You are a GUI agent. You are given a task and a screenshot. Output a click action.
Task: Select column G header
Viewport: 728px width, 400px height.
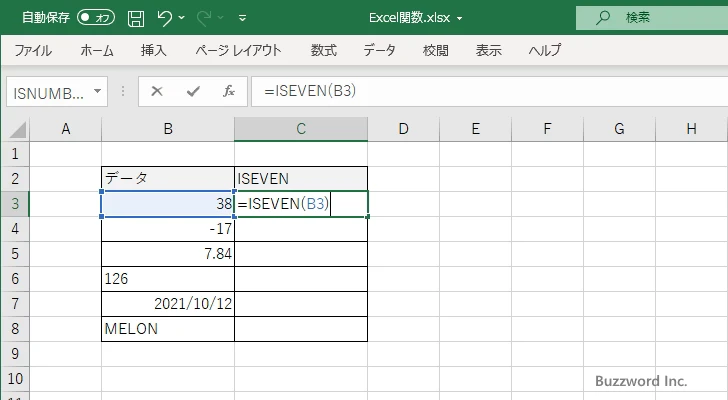[619, 129]
